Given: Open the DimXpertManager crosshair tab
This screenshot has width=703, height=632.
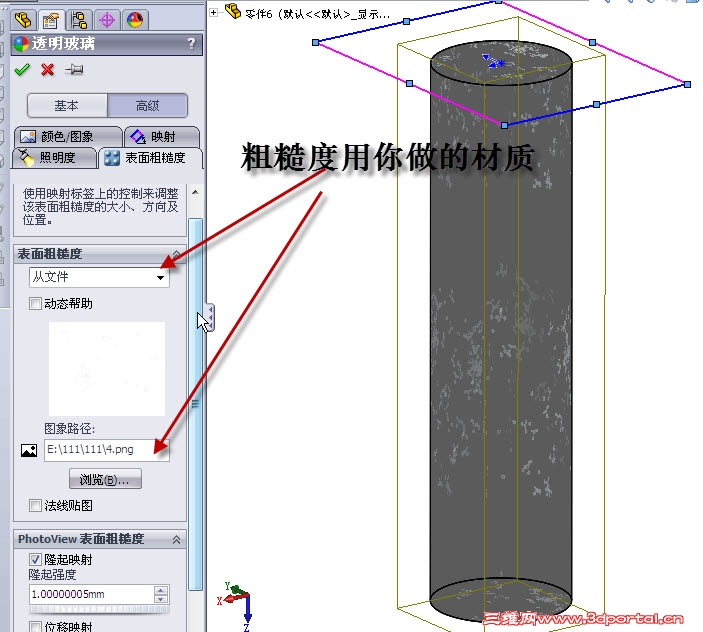Looking at the screenshot, I should [107, 20].
